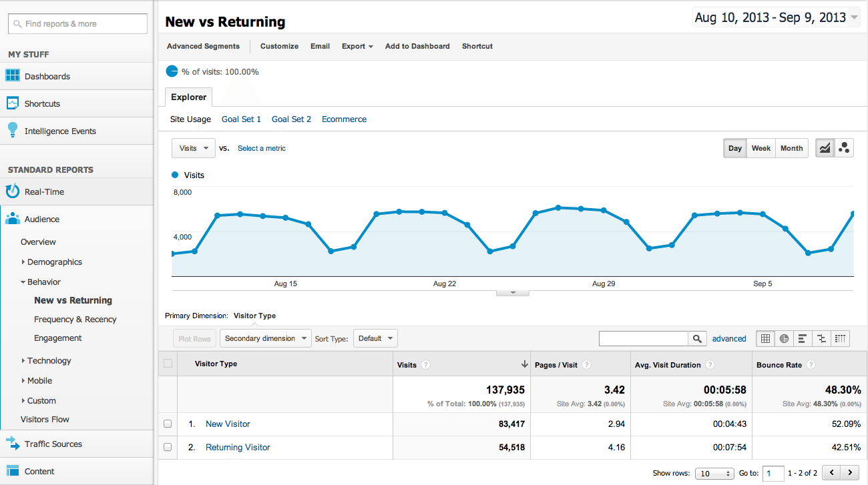
Task: Switch chart to motion chart view
Action: (x=844, y=148)
